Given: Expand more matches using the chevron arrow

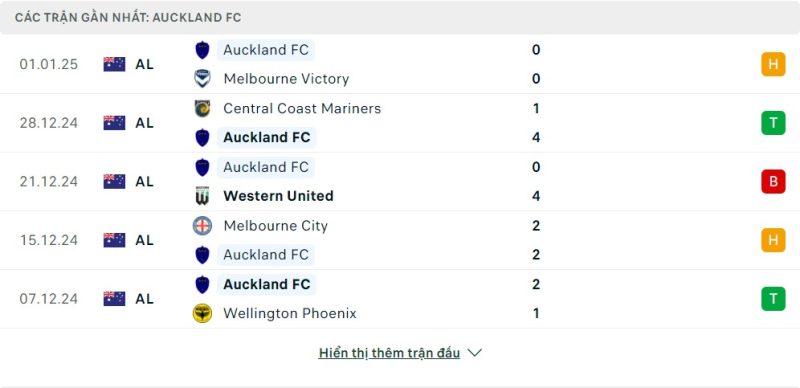Looking at the screenshot, I should click(x=474, y=353).
